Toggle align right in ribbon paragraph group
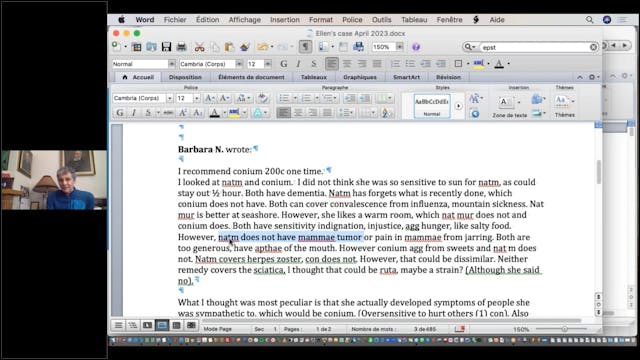The width and height of the screenshot is (640, 360). click(x=313, y=113)
